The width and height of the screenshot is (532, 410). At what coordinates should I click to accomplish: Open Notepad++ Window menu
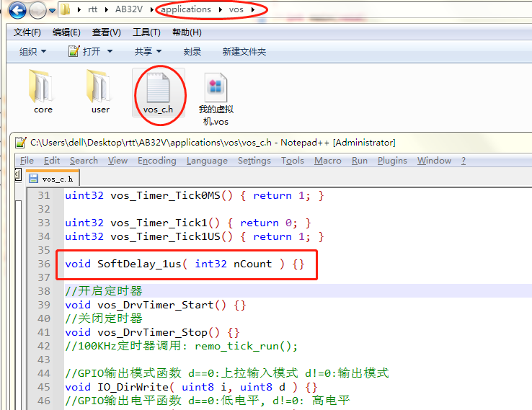click(x=434, y=161)
